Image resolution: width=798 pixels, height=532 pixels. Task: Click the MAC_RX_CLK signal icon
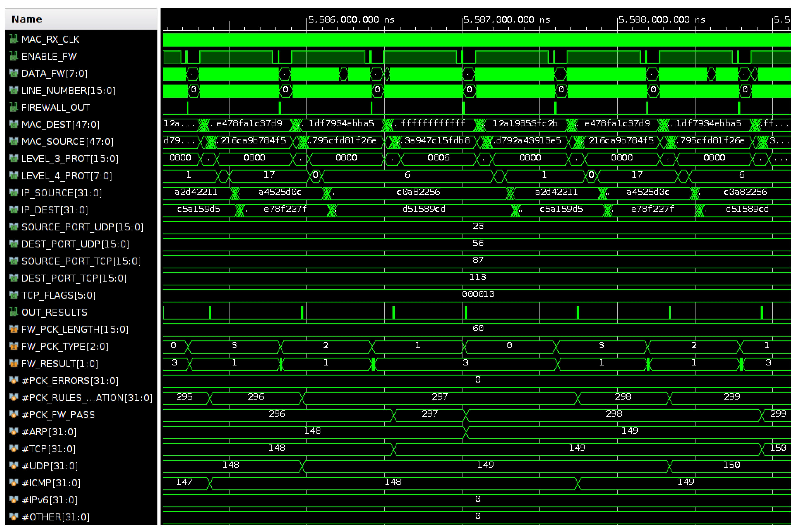(13, 39)
